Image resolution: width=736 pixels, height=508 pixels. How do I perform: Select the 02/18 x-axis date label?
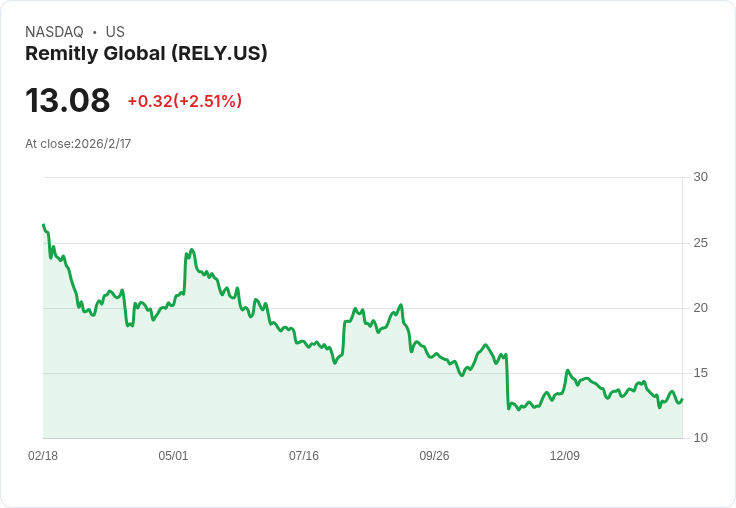tap(43, 455)
